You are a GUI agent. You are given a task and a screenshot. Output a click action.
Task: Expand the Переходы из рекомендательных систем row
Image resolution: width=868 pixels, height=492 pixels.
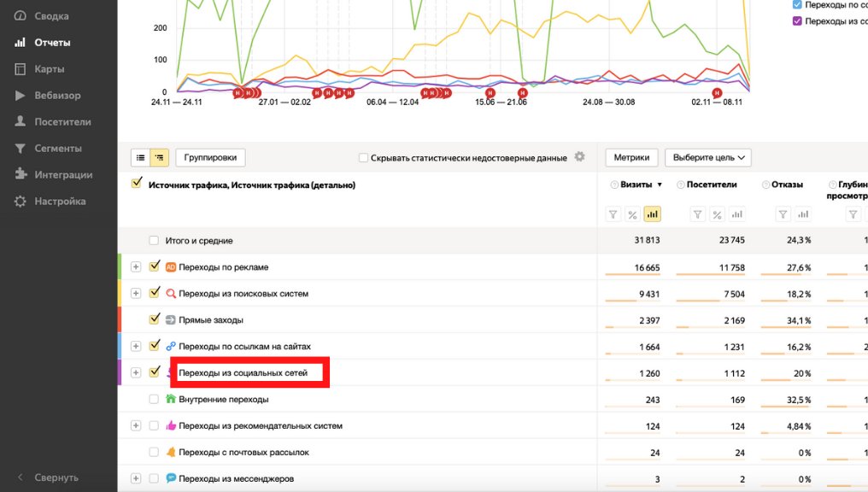coord(135,425)
